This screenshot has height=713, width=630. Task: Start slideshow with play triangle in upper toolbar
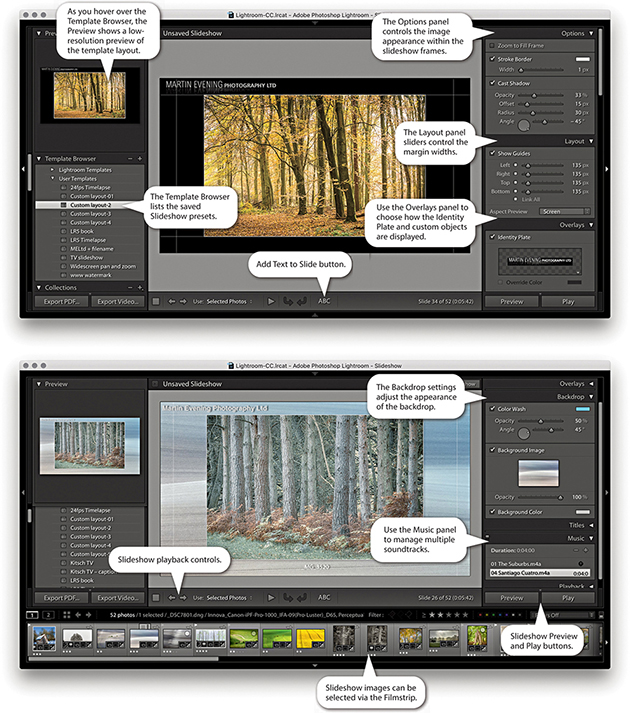pos(271,301)
